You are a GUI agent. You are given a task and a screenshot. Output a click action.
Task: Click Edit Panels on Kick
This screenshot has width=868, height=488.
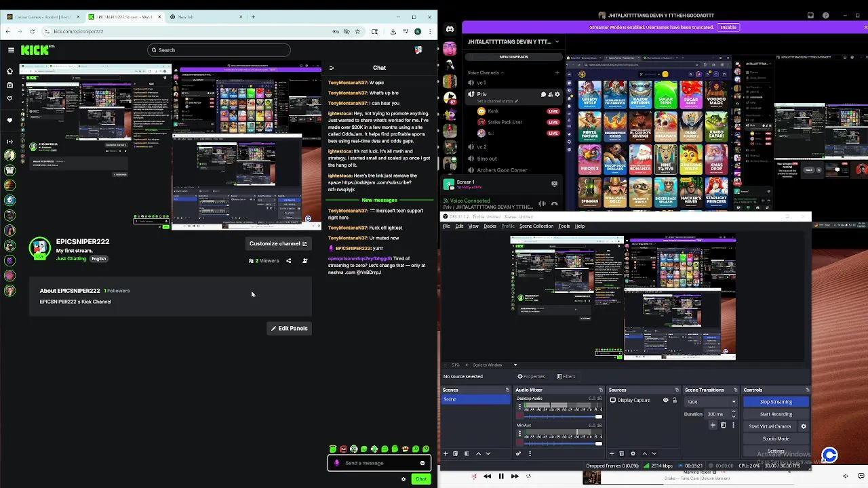point(290,328)
